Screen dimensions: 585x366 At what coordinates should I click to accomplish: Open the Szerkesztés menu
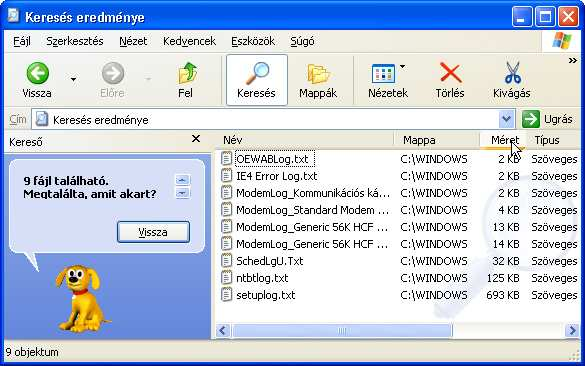[x=75, y=41]
